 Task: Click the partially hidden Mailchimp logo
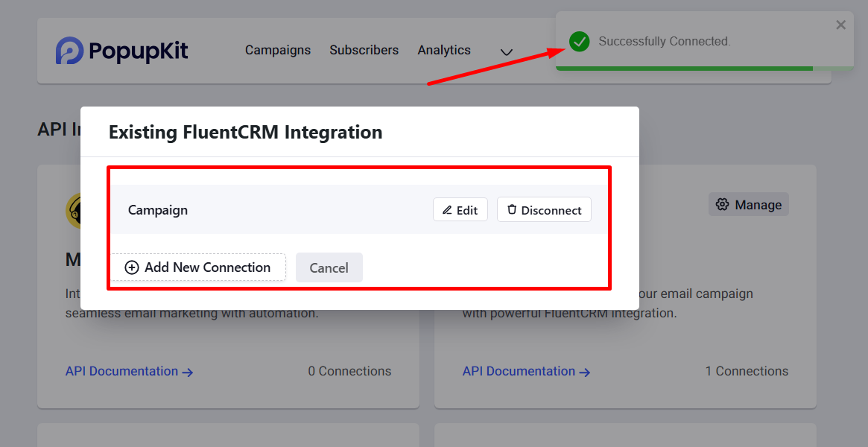pos(73,210)
